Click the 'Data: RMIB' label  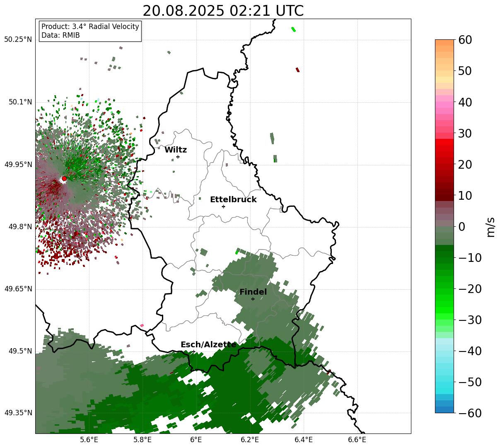point(60,35)
